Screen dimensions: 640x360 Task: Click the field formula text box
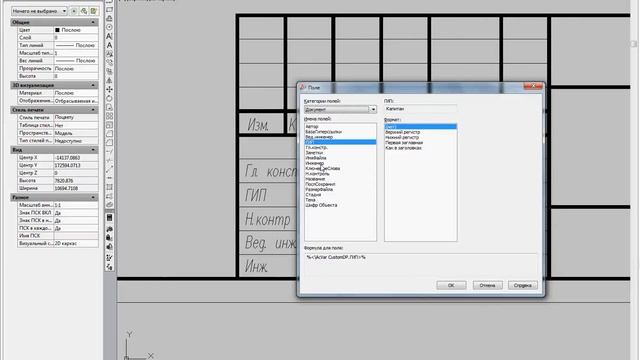click(420, 264)
